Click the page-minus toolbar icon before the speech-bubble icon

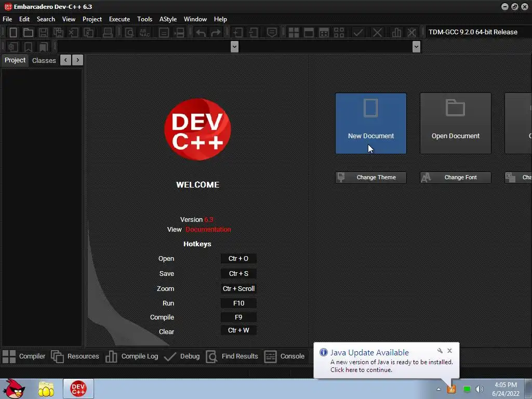[253, 33]
